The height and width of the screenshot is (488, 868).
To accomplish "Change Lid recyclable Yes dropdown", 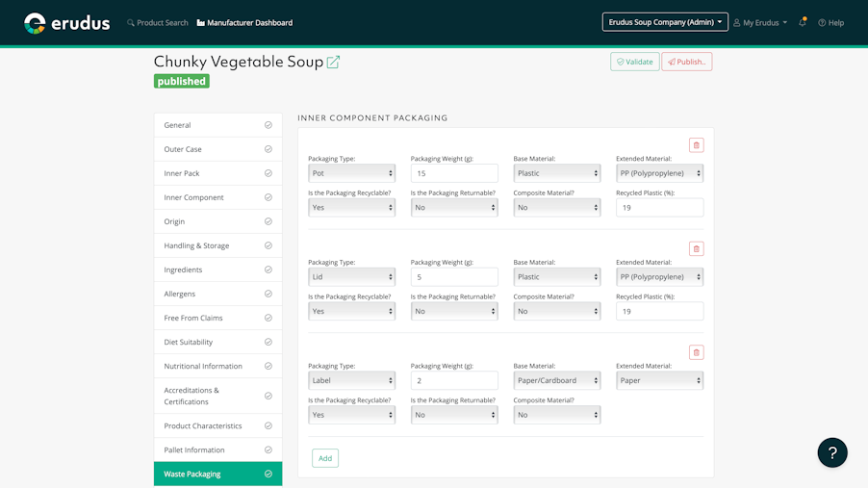I will tap(351, 311).
